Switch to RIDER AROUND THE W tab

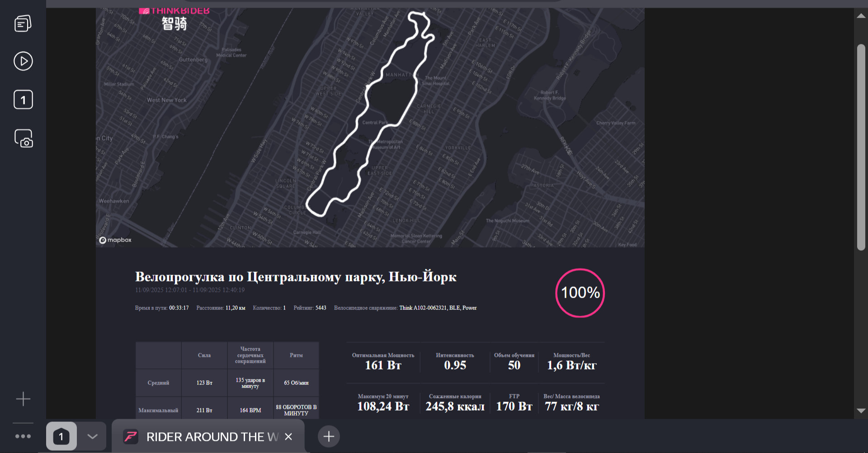click(208, 437)
